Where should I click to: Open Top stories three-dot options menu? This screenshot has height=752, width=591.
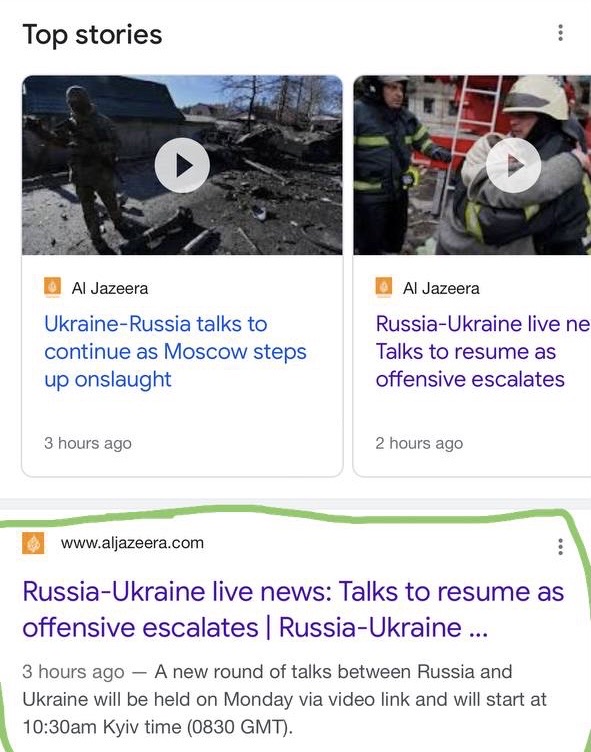click(x=560, y=33)
